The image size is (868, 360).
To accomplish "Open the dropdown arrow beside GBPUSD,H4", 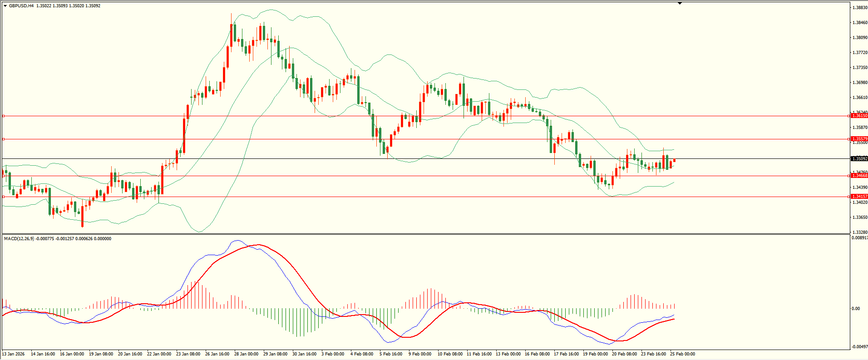I will tap(5, 6).
